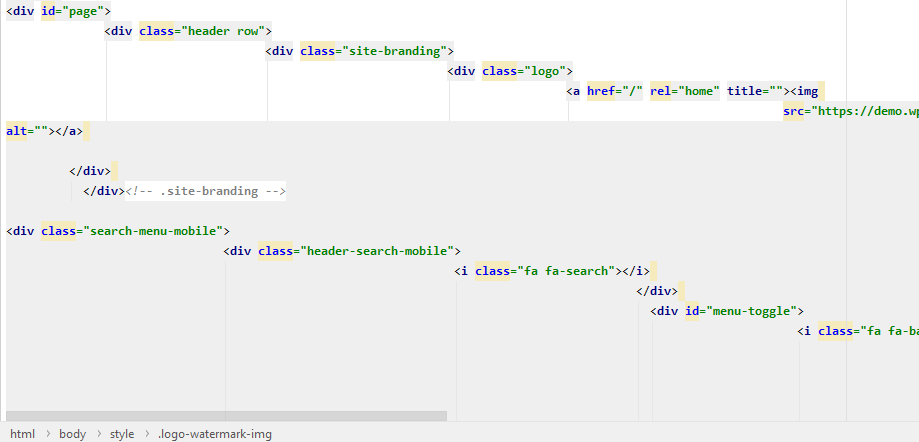Jump to the style breadcrumb segment

[x=122, y=434]
